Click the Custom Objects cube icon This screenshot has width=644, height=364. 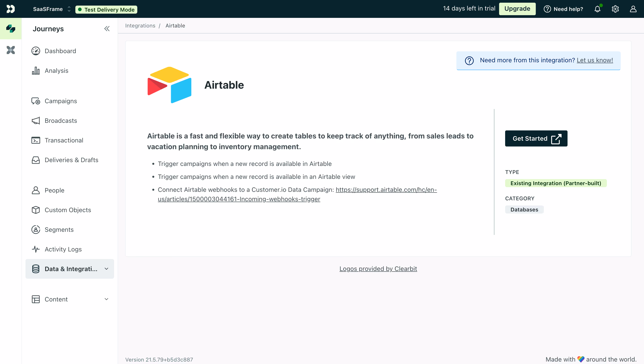pos(36,210)
